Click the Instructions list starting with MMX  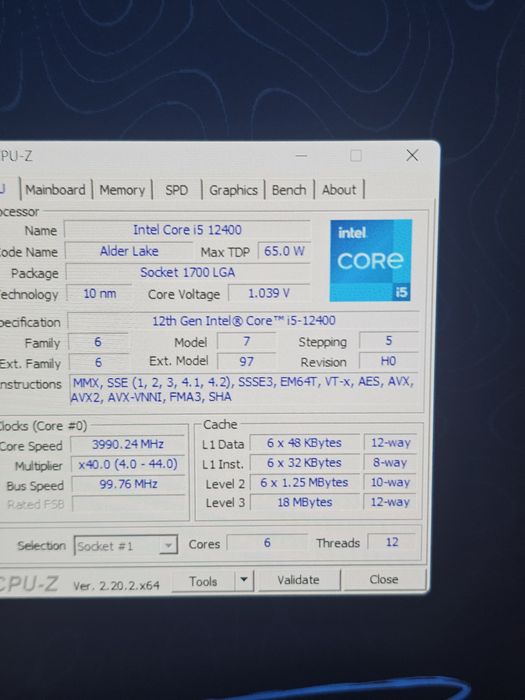pos(243,390)
